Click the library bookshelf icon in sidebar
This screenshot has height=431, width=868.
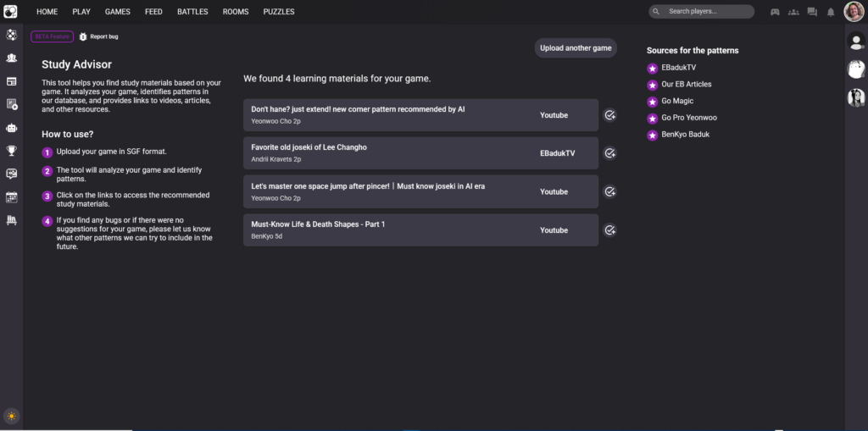point(12,220)
